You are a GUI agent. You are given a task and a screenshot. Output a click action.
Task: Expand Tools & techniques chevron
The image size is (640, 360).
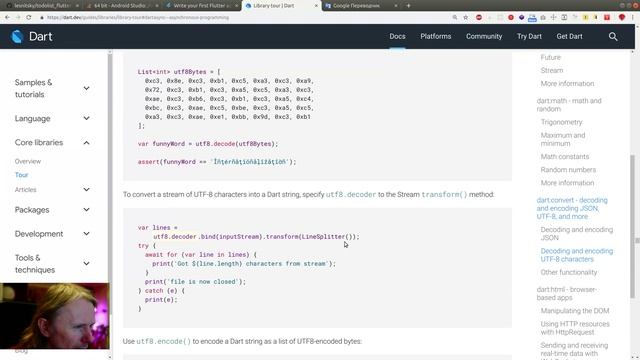pos(87,264)
